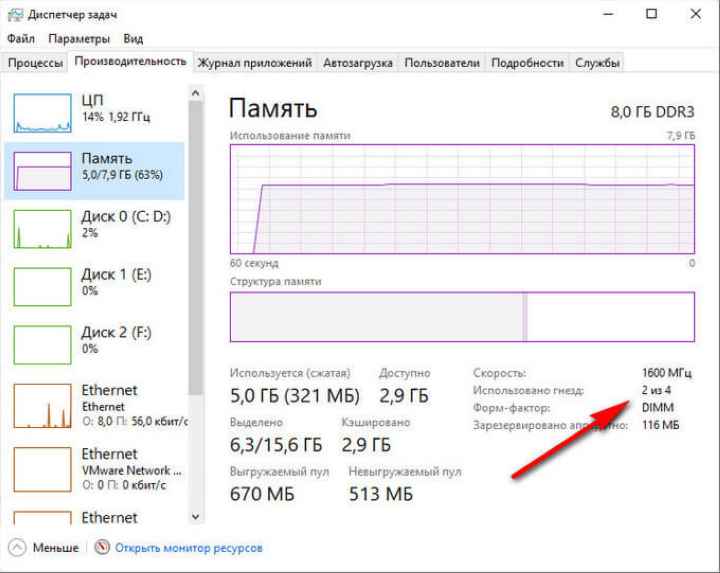Click ЦП 14% 1,92 ГГц label
The width and height of the screenshot is (720, 573).
(116, 108)
